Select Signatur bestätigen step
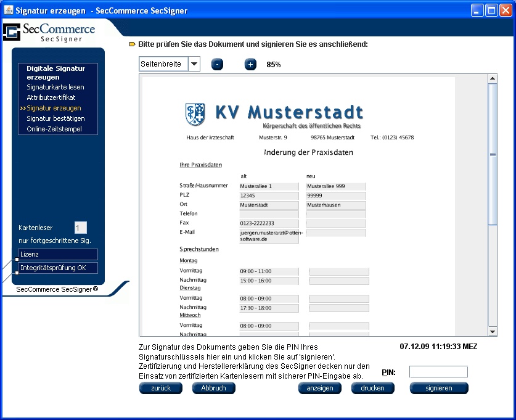The height and width of the screenshot is (420, 516). point(55,118)
